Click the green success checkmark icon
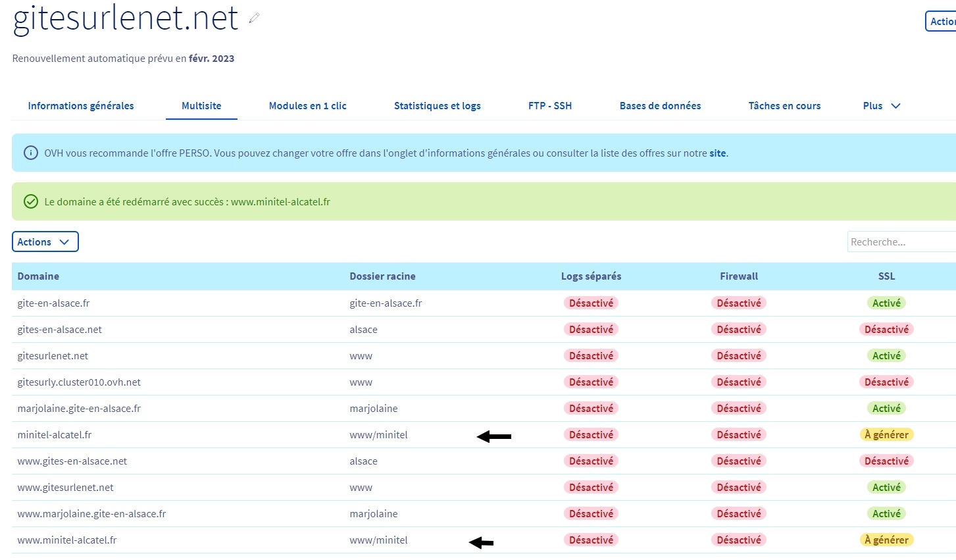This screenshot has height=560, width=956. pyautogui.click(x=30, y=202)
